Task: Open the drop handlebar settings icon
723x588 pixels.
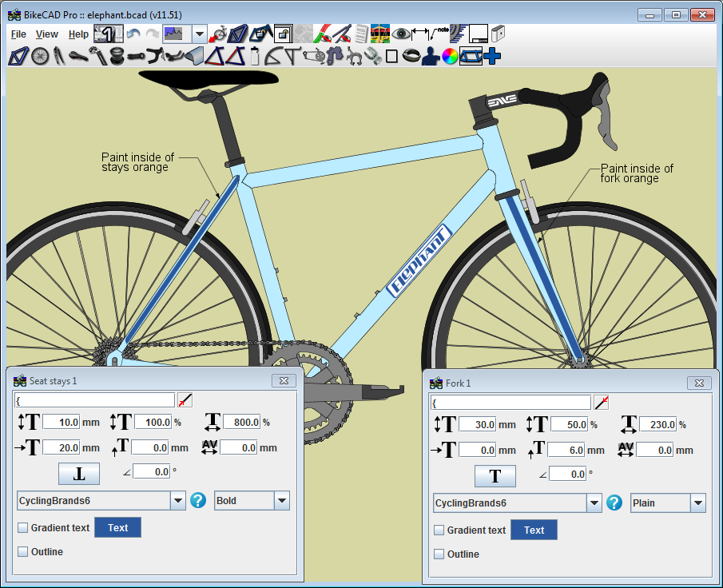Action: [156, 56]
